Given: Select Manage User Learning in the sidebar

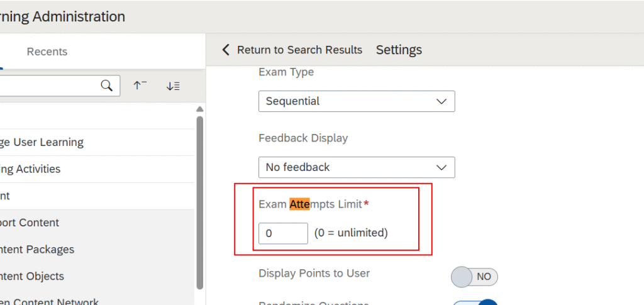Looking at the screenshot, I should tap(42, 142).
